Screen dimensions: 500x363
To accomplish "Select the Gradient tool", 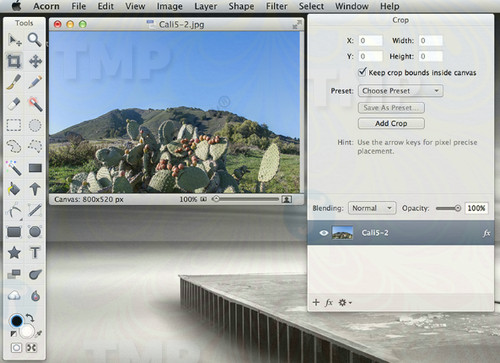I will click(35, 168).
